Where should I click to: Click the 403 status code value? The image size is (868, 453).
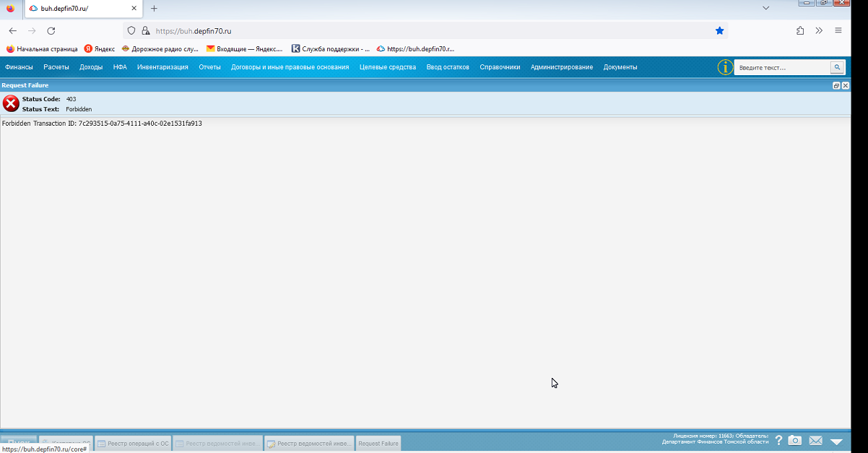pos(71,99)
